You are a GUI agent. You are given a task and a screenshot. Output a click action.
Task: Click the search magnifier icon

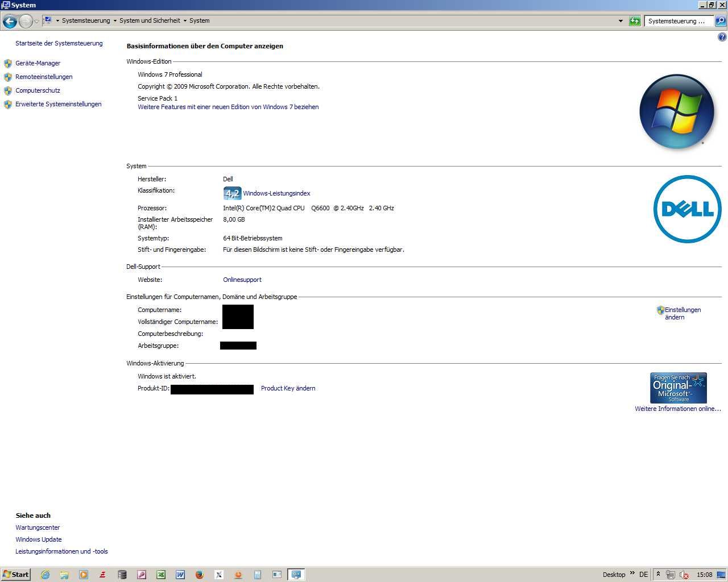(721, 21)
